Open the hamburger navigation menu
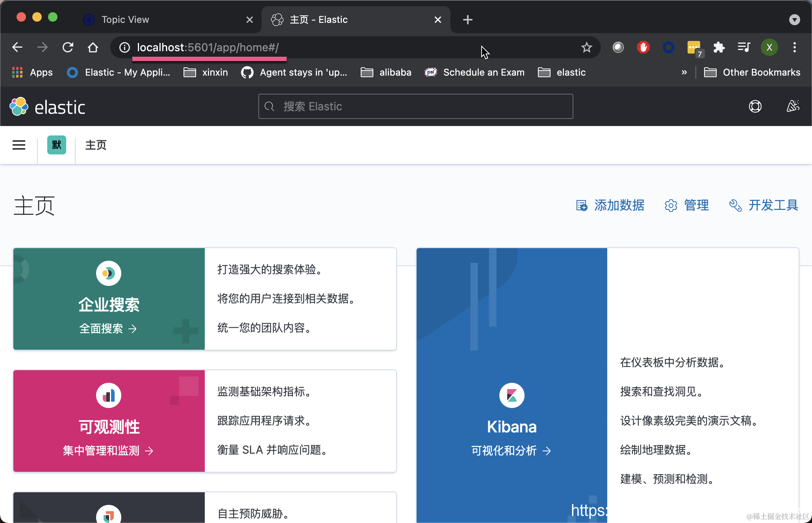 [19, 145]
